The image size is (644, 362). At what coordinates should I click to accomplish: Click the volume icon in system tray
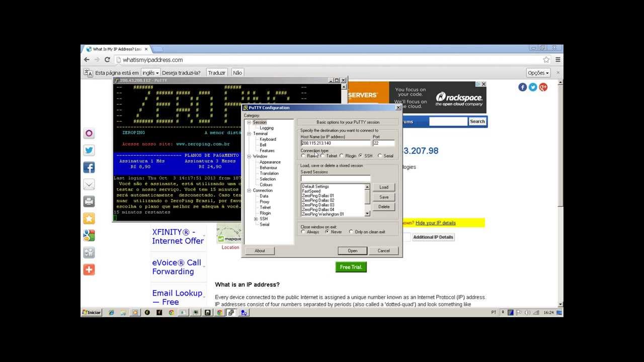(528, 312)
